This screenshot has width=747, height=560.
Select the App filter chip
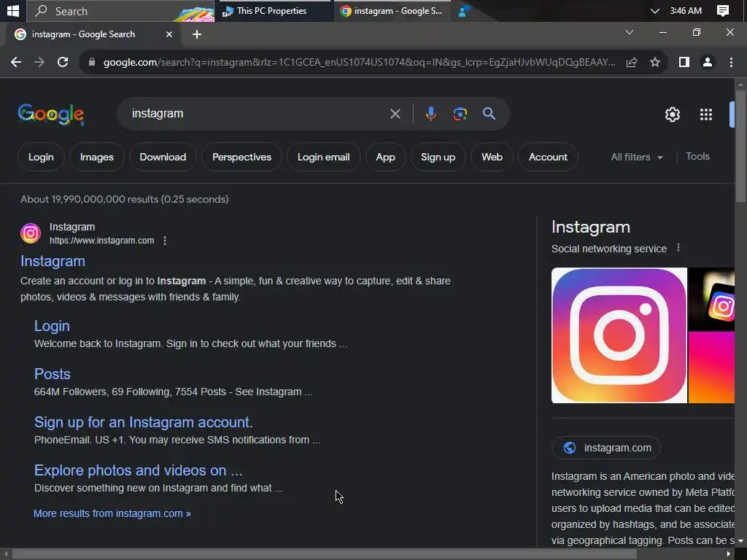click(x=385, y=157)
